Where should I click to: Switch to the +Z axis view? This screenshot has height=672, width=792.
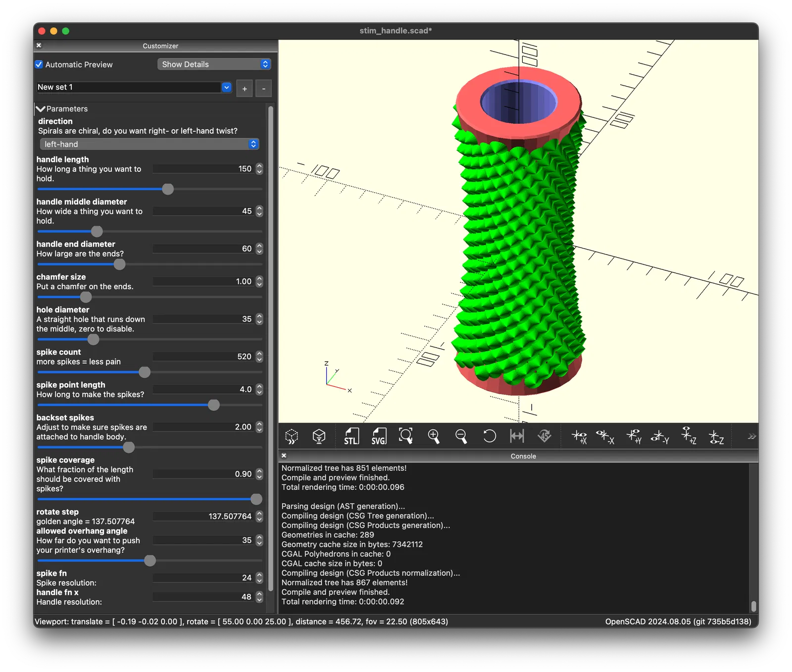pyautogui.click(x=689, y=436)
